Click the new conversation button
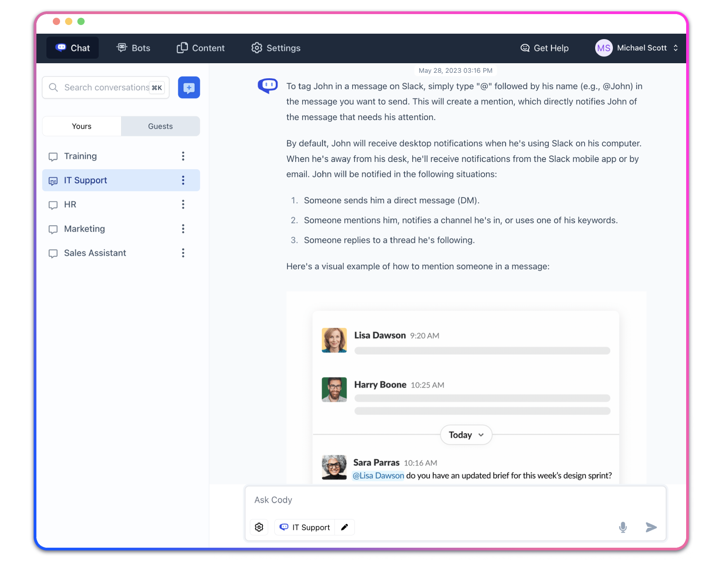 [189, 87]
